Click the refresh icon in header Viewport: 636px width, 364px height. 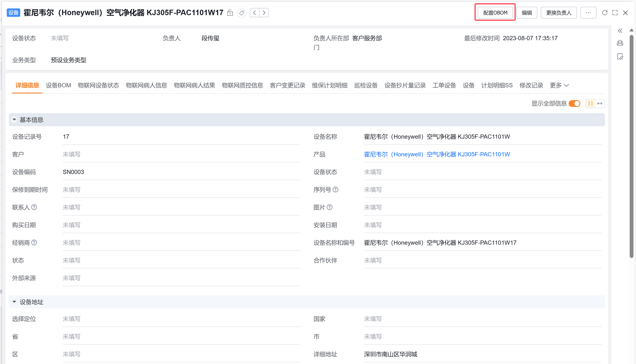point(605,13)
